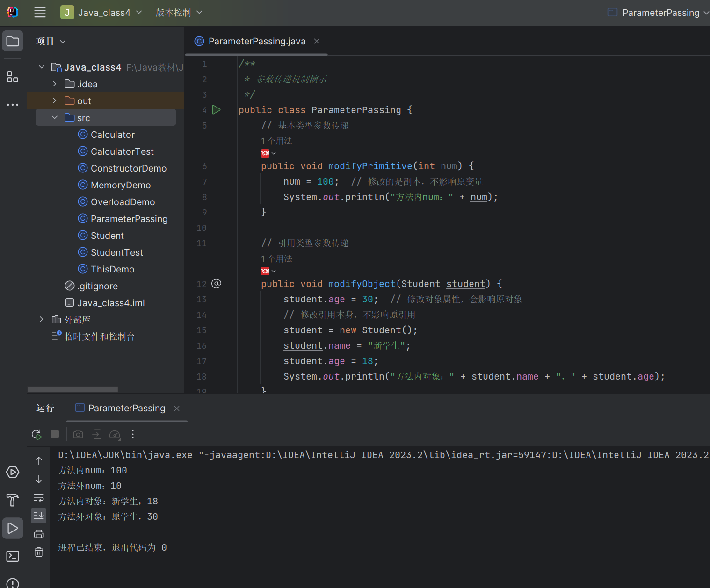Click the gutter @ icon at line 12
710x588 pixels.
216,284
